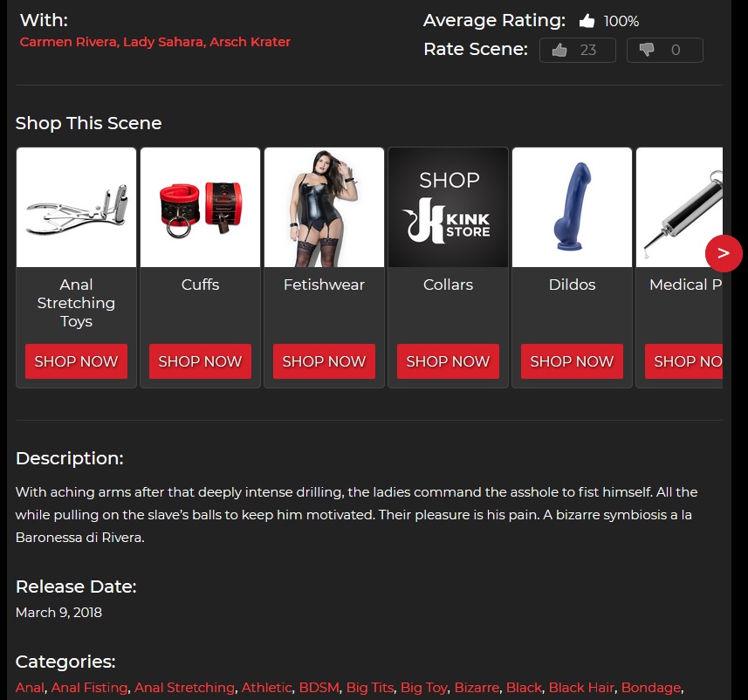
Task: Click SHOP NOW under Cuffs
Action: (x=201, y=361)
